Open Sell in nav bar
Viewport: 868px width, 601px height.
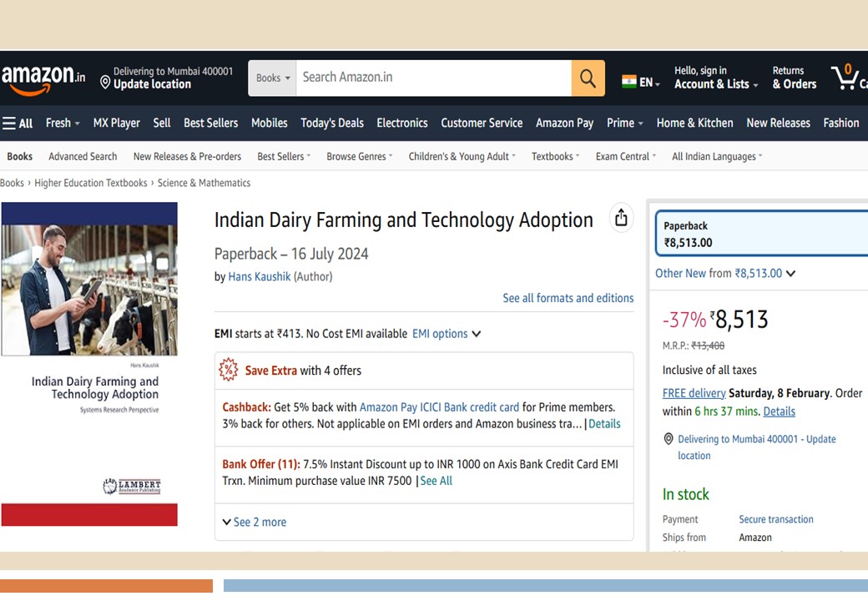[x=162, y=123]
